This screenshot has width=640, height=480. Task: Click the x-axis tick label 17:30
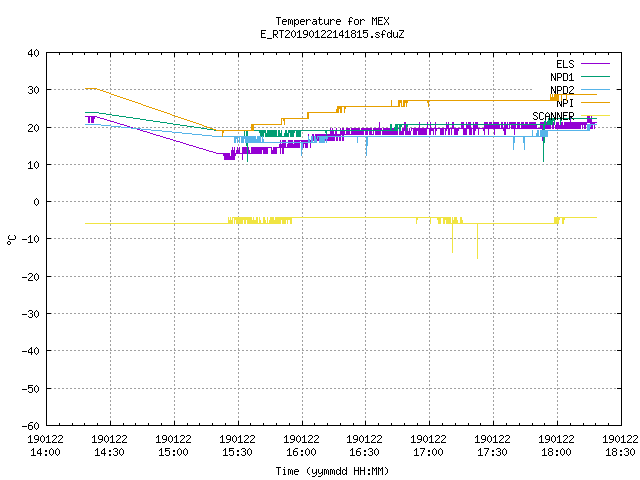pyautogui.click(x=493, y=452)
